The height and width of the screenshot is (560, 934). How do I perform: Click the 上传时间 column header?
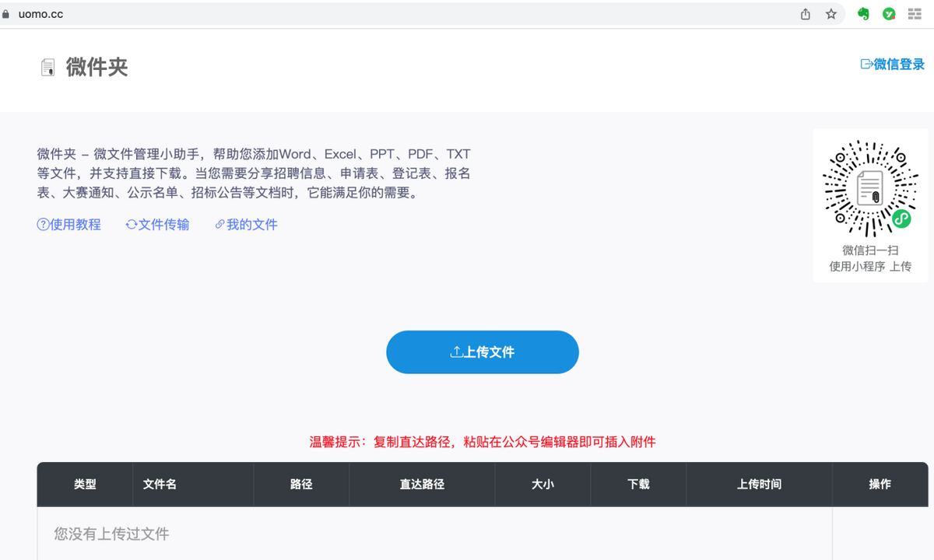coord(759,484)
